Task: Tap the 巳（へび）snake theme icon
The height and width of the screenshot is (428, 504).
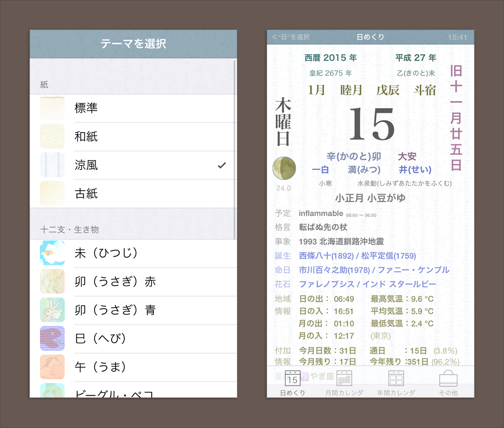Action: (52, 338)
